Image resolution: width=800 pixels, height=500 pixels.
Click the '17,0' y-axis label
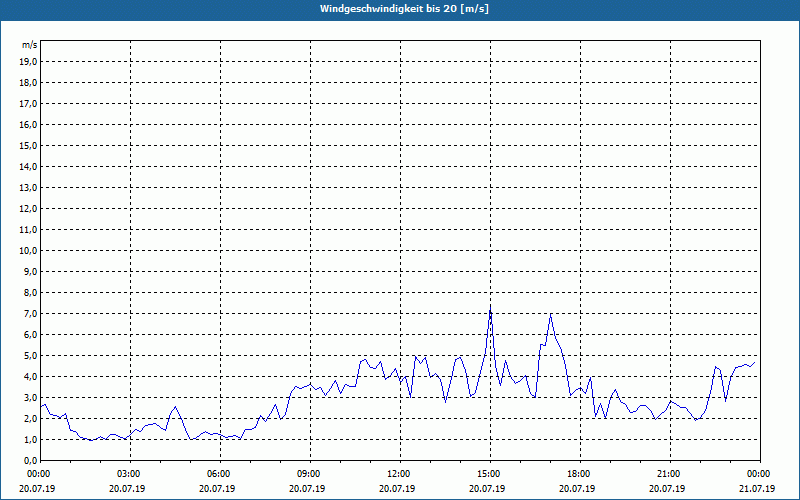[28, 104]
